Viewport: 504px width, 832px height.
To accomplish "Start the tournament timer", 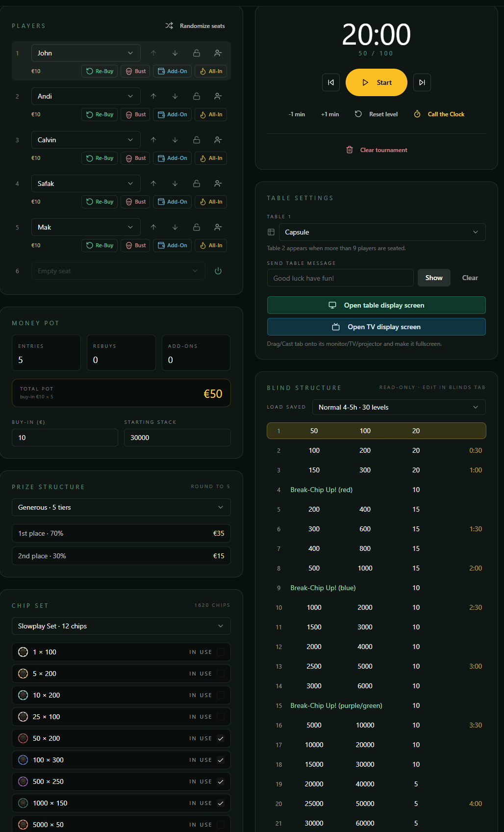I will coord(377,82).
